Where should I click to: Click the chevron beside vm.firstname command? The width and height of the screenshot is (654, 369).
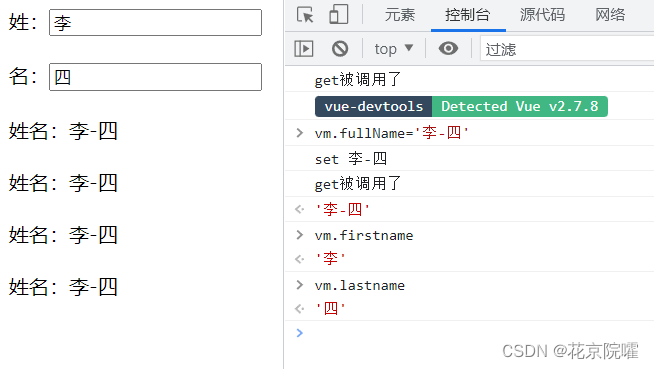pos(299,235)
